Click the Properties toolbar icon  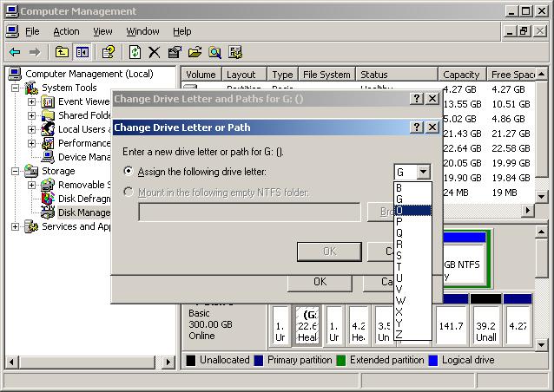click(x=175, y=52)
